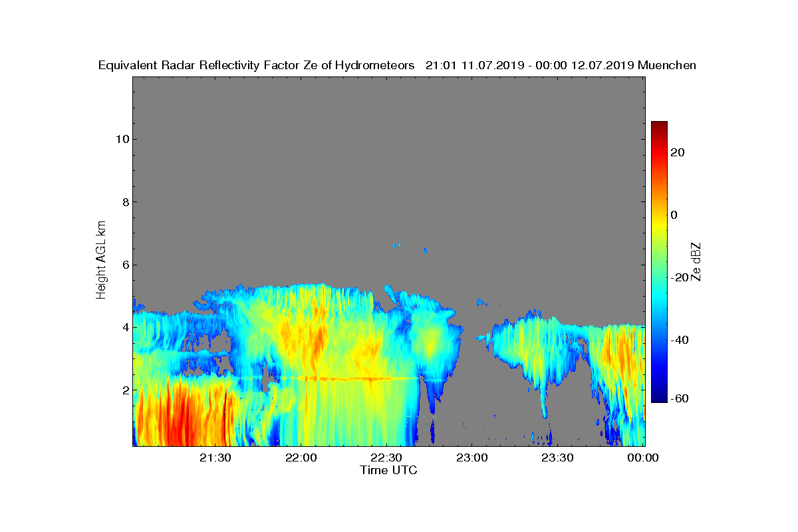
Task: Click the '00:00' time tick label
Action: click(x=642, y=458)
